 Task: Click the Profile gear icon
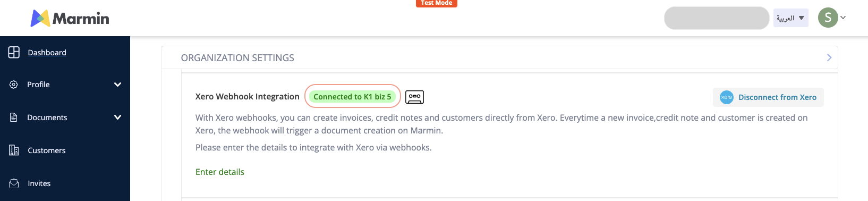[14, 85]
